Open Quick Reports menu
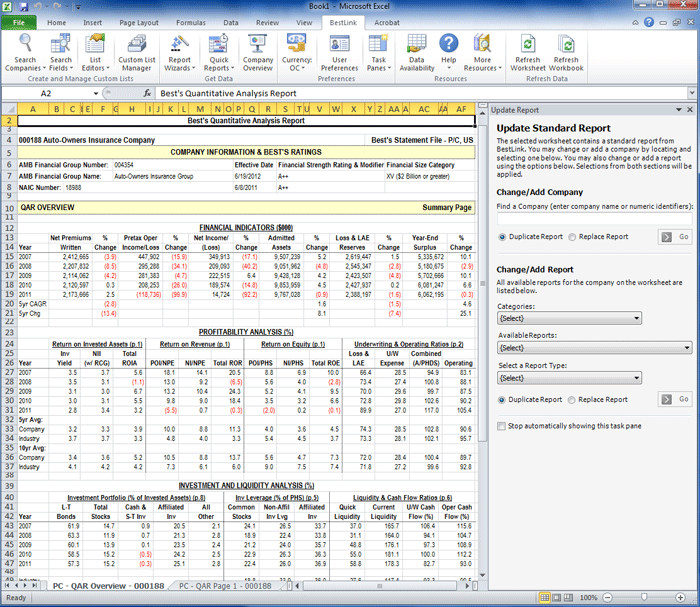 (219, 53)
